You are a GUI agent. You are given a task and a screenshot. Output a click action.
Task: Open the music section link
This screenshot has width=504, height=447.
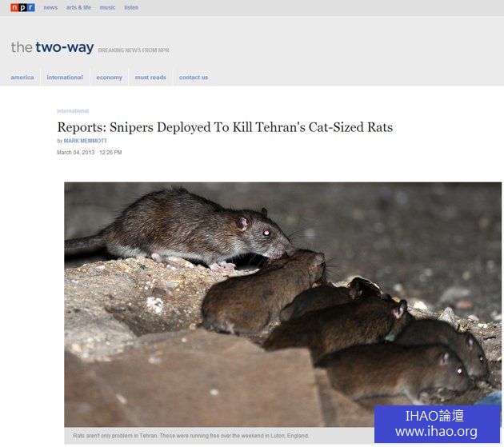(x=107, y=7)
